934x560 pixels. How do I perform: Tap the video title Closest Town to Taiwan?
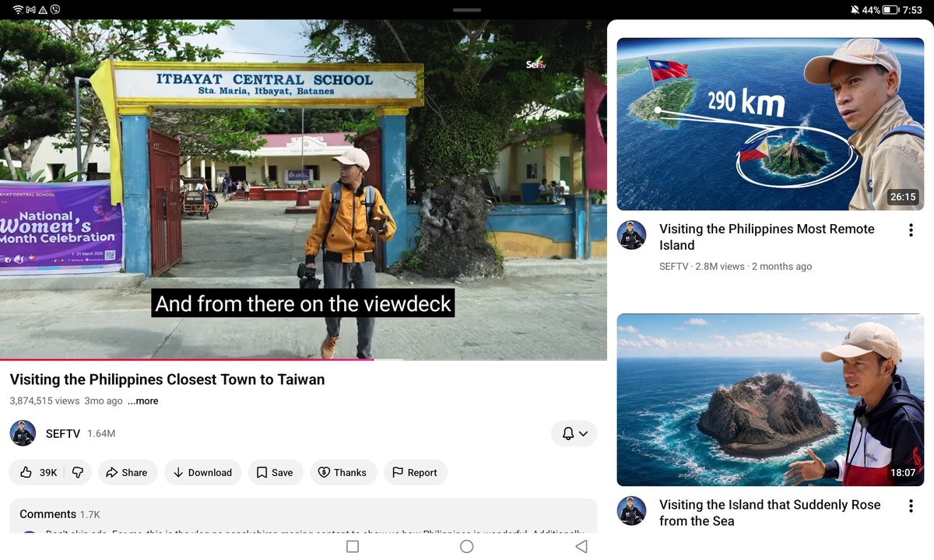167,380
